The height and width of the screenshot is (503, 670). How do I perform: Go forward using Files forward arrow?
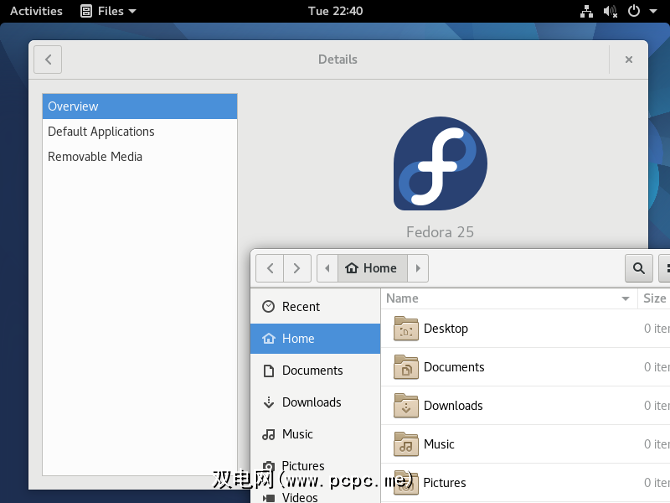click(297, 268)
